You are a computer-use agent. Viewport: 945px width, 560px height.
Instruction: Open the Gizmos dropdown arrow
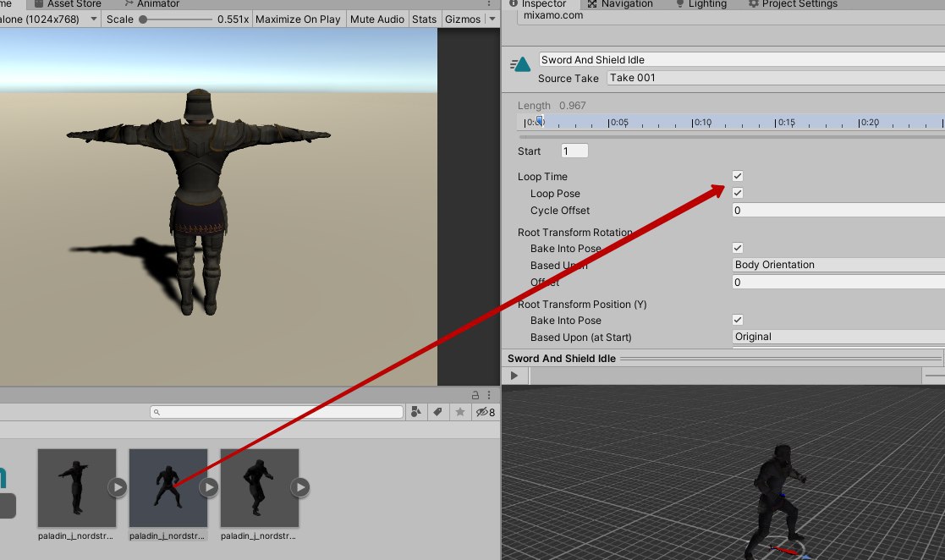pos(492,19)
